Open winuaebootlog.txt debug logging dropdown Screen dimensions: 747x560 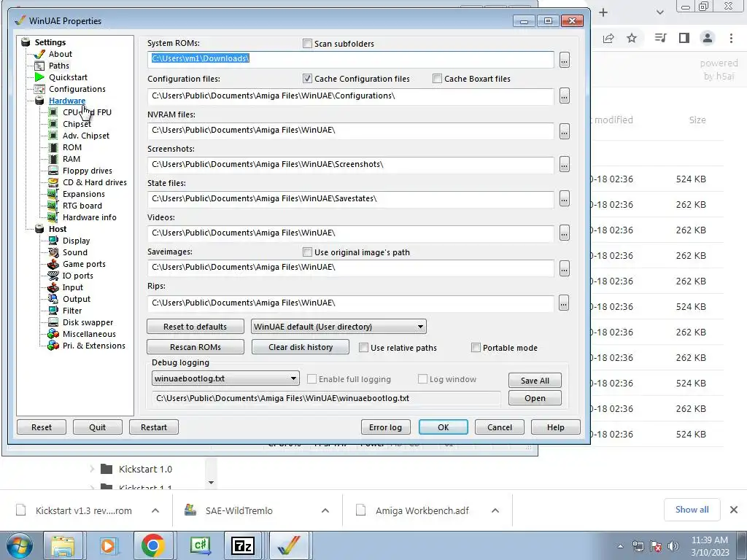pos(225,378)
